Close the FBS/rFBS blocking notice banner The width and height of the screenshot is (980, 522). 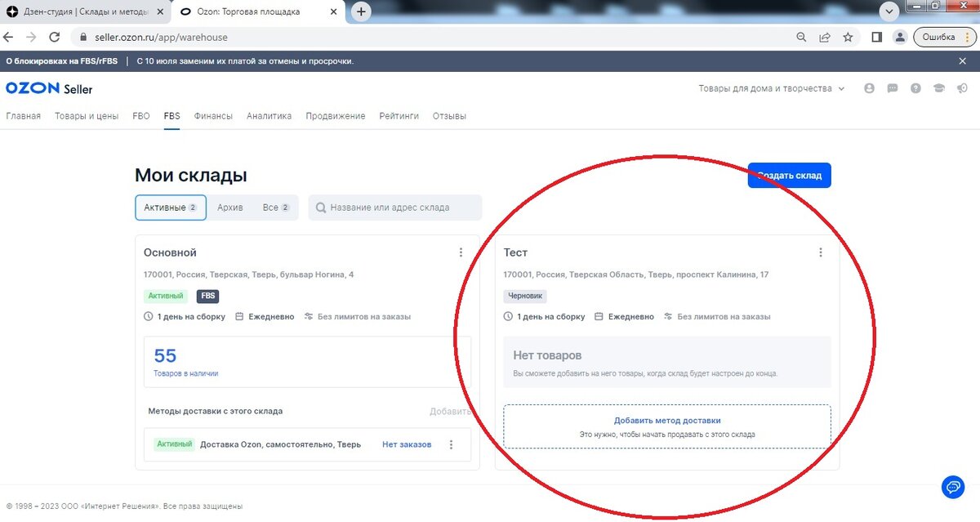pyautogui.click(x=962, y=61)
